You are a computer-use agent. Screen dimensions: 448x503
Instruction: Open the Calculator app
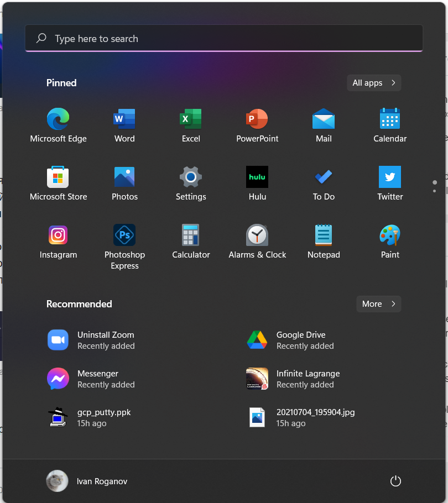coord(191,242)
